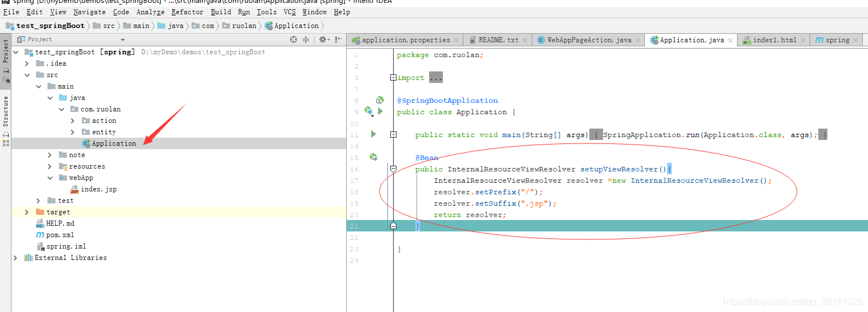The image size is (868, 312).
Task: Click the java breadcrumb
Action: click(171, 26)
